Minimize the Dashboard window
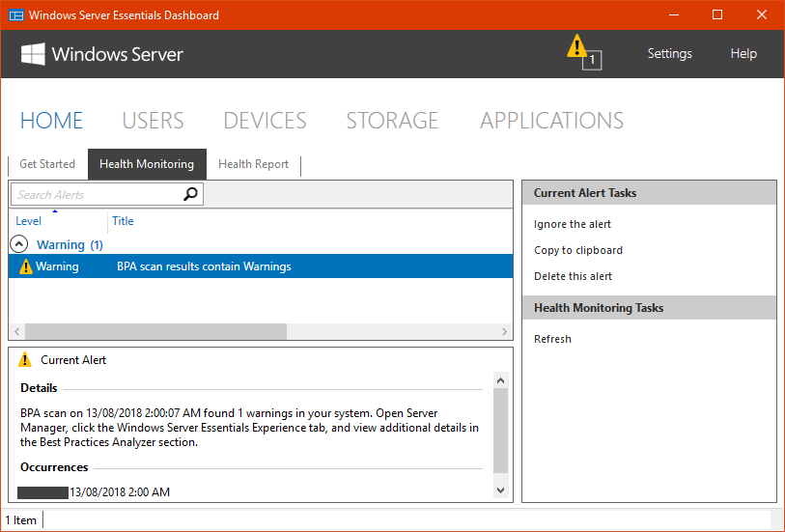 tap(674, 15)
